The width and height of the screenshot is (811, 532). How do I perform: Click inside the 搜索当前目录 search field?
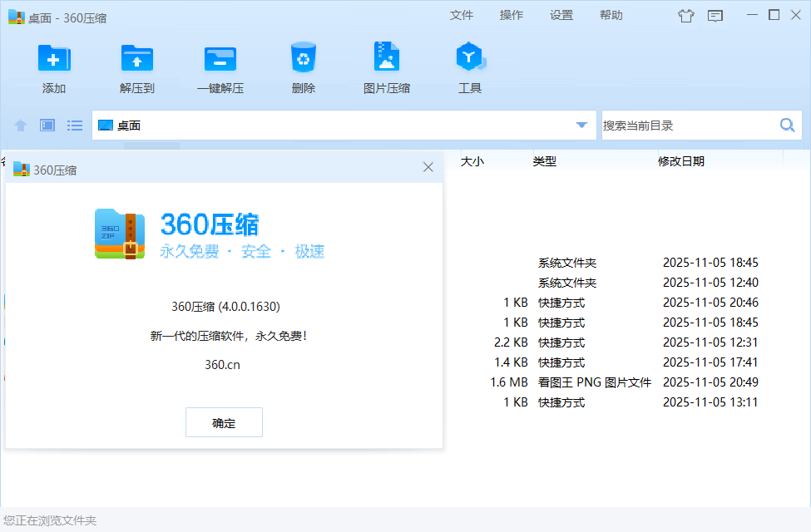click(x=690, y=125)
